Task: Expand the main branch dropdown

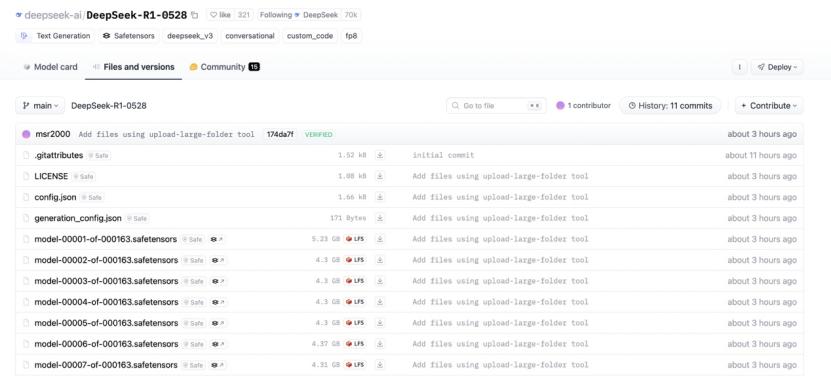Action: (40, 106)
